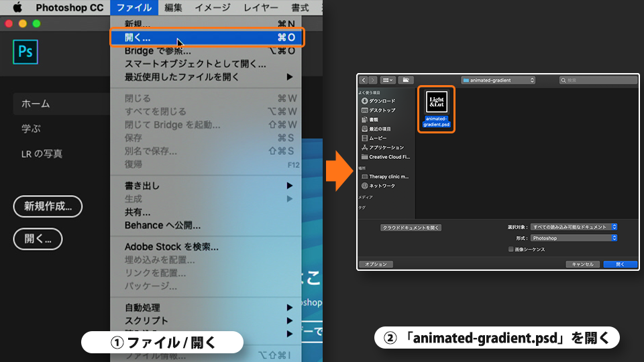Click the オプション button
The width and height of the screenshot is (644, 362).
376,264
